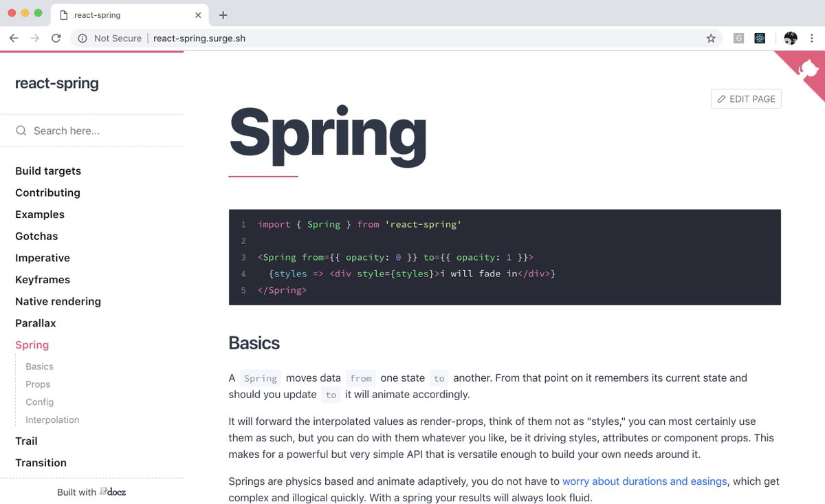Image resolution: width=825 pixels, height=504 pixels.
Task: Open the Gotchas sidebar item
Action: tap(36, 237)
